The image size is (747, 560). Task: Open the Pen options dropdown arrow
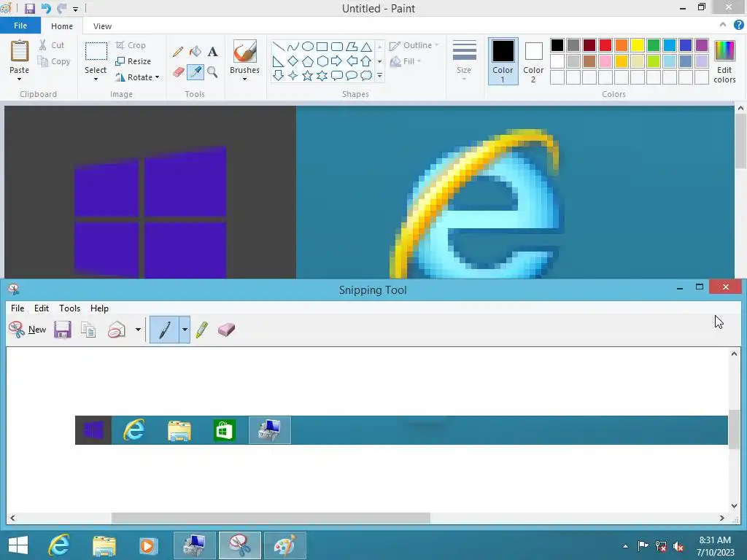point(185,330)
